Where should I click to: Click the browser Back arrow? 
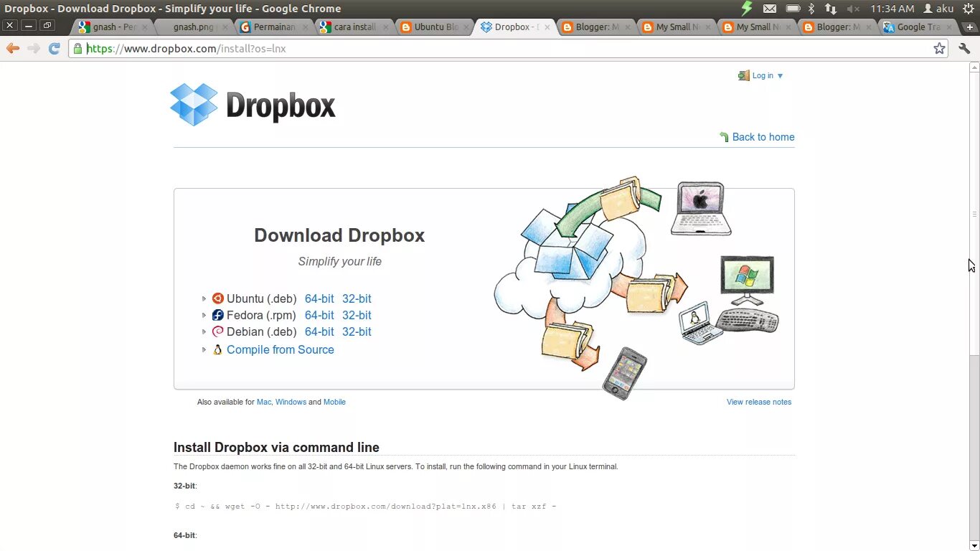(13, 48)
